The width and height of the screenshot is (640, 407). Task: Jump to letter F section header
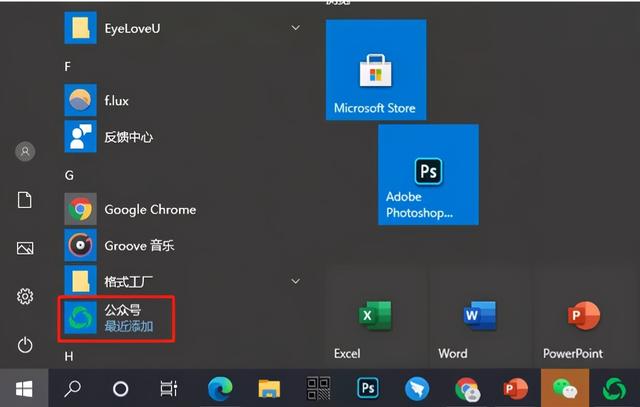(x=67, y=67)
